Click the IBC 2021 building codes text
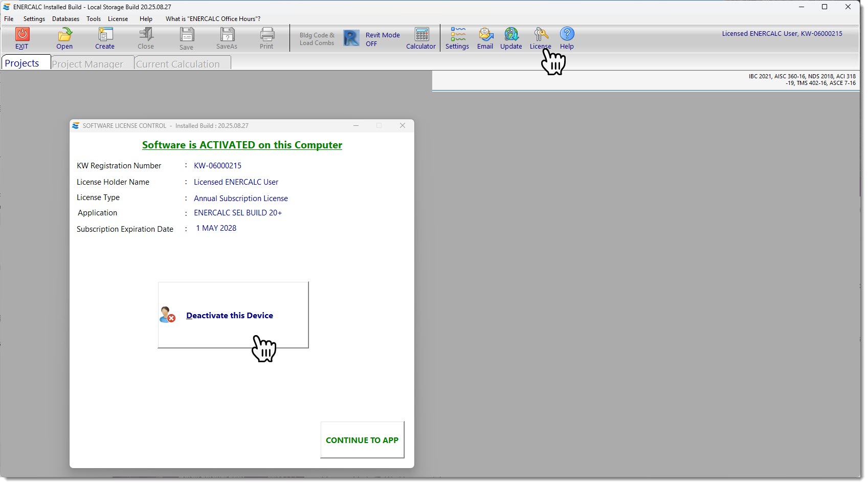 click(x=802, y=79)
